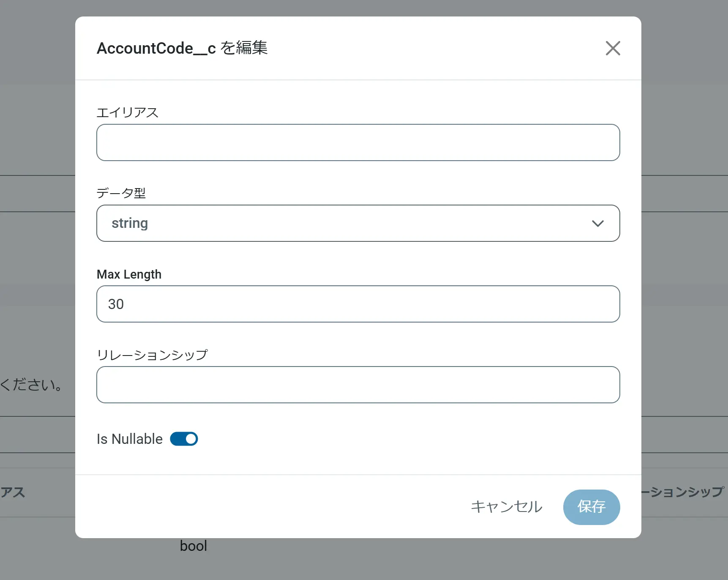Click the close cross for AccountCode__c を編集
This screenshot has width=728, height=580.
click(x=613, y=48)
